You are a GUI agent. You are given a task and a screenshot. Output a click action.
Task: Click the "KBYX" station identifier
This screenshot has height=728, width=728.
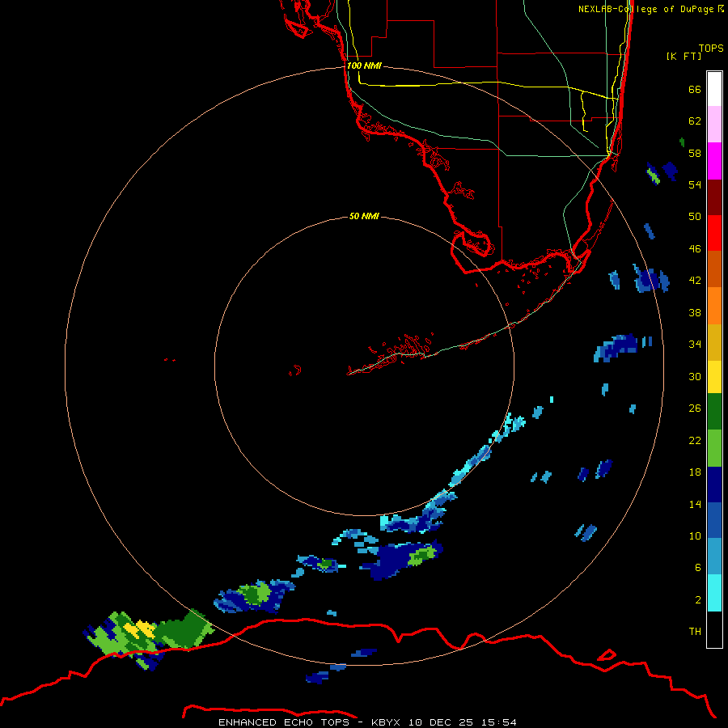pyautogui.click(x=385, y=722)
